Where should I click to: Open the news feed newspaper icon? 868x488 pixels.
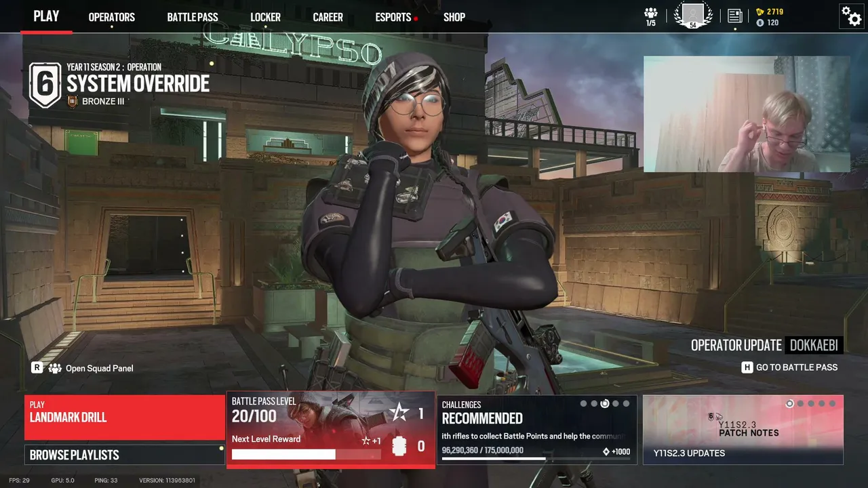click(x=735, y=16)
